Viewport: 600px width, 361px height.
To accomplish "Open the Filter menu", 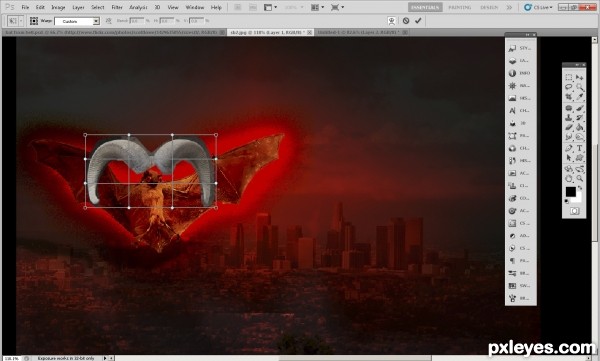I will pyautogui.click(x=117, y=7).
